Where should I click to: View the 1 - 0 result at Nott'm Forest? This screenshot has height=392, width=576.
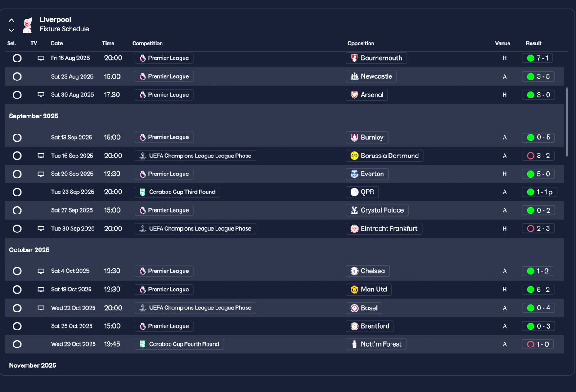pyautogui.click(x=538, y=344)
